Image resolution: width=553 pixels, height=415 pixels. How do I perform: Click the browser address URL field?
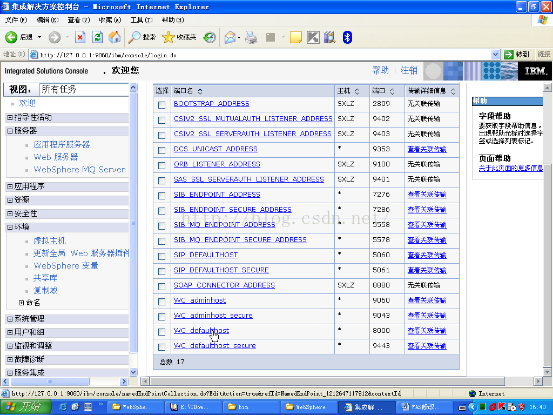(x=260, y=55)
